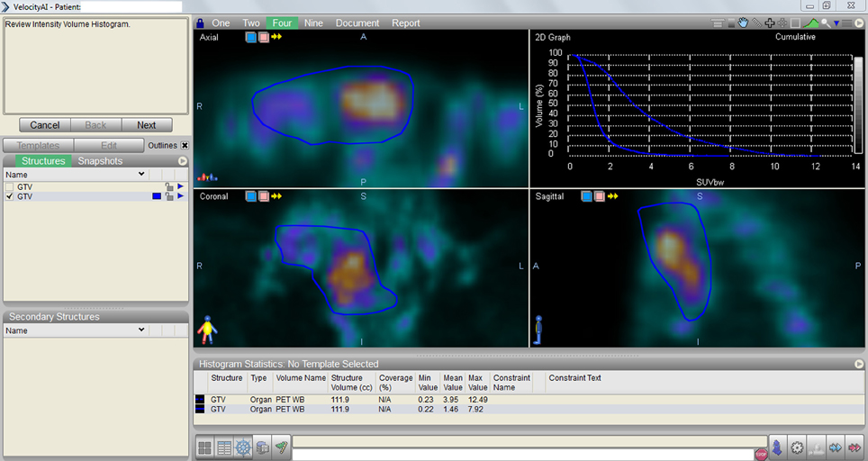Close Outlines with the X box
Screen dimensions: 868x461
(185, 145)
